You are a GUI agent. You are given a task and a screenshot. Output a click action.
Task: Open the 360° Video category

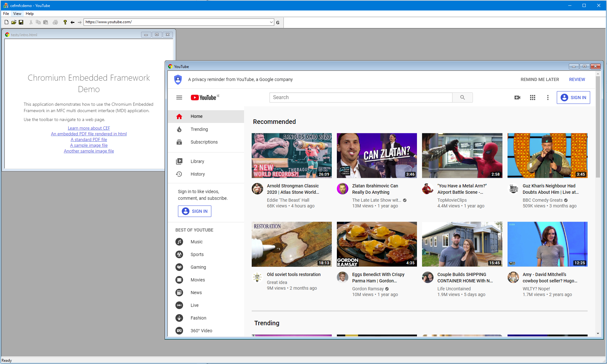pos(206,331)
